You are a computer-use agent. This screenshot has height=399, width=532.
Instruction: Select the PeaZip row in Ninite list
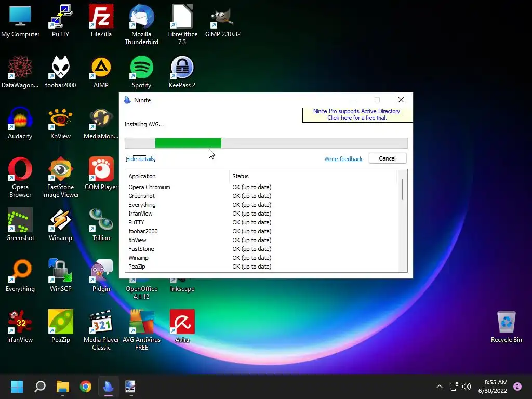[x=261, y=267]
